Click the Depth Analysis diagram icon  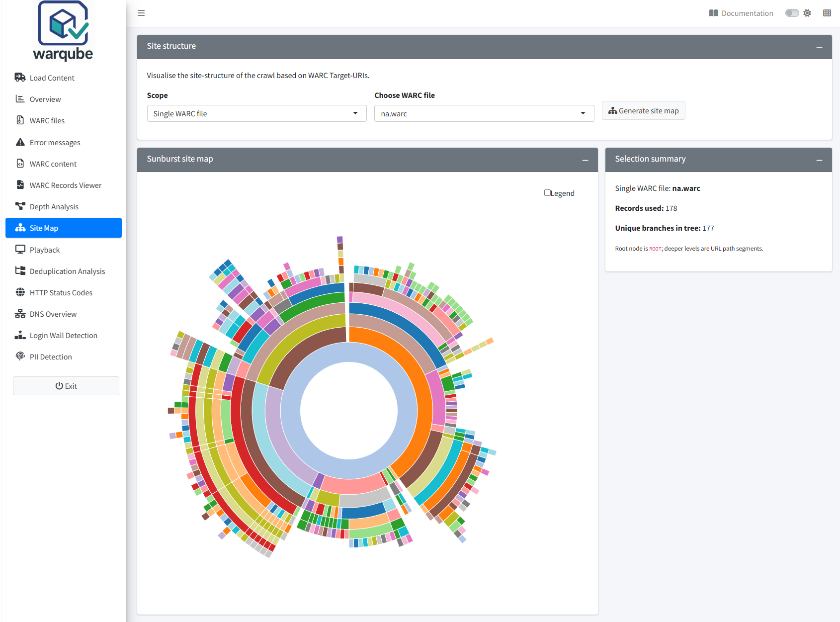pyautogui.click(x=20, y=206)
